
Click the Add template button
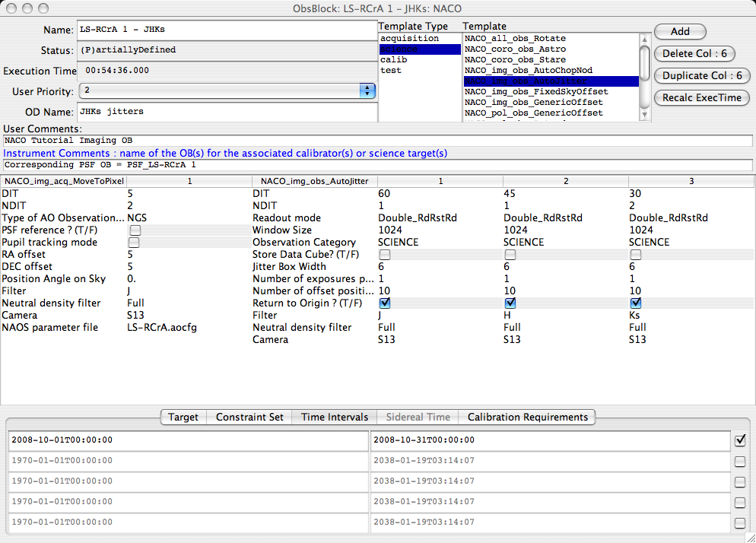click(x=680, y=31)
